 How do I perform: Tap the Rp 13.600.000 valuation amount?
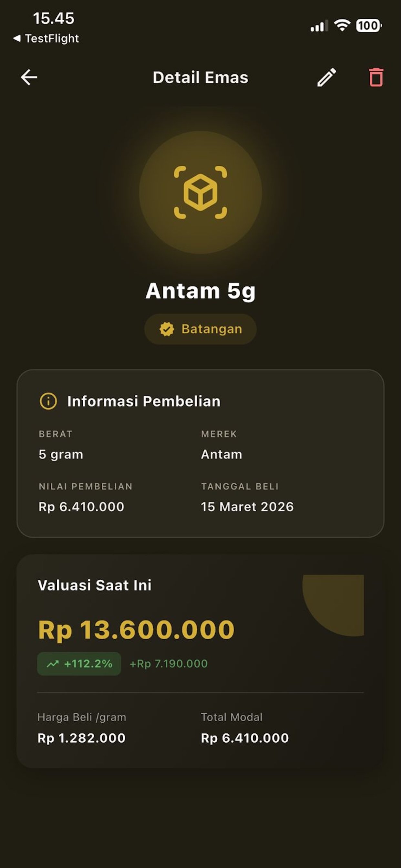point(136,629)
